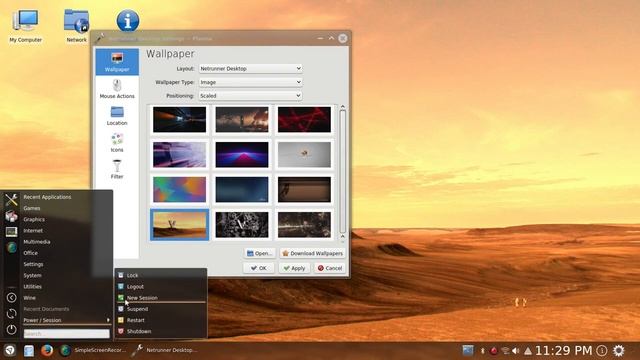Select the desert dunes wallpaper thumbnail
Screen dimensions: 640x360
180,224
